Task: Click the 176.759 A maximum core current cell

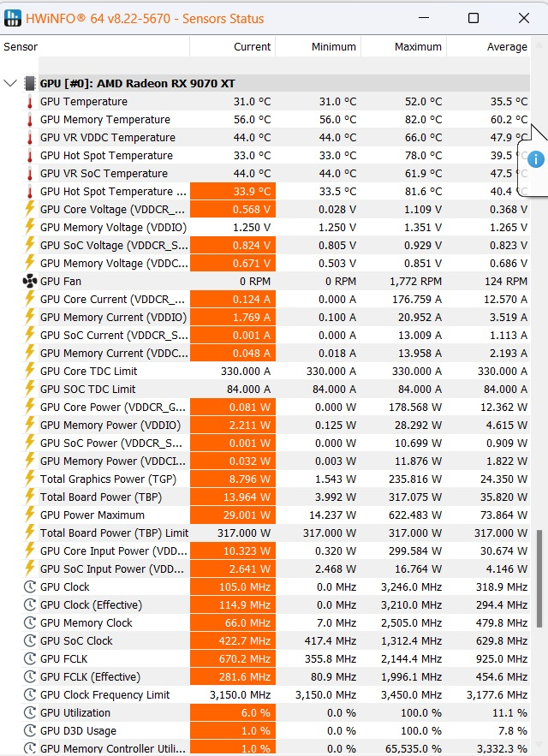Action: coord(404,299)
